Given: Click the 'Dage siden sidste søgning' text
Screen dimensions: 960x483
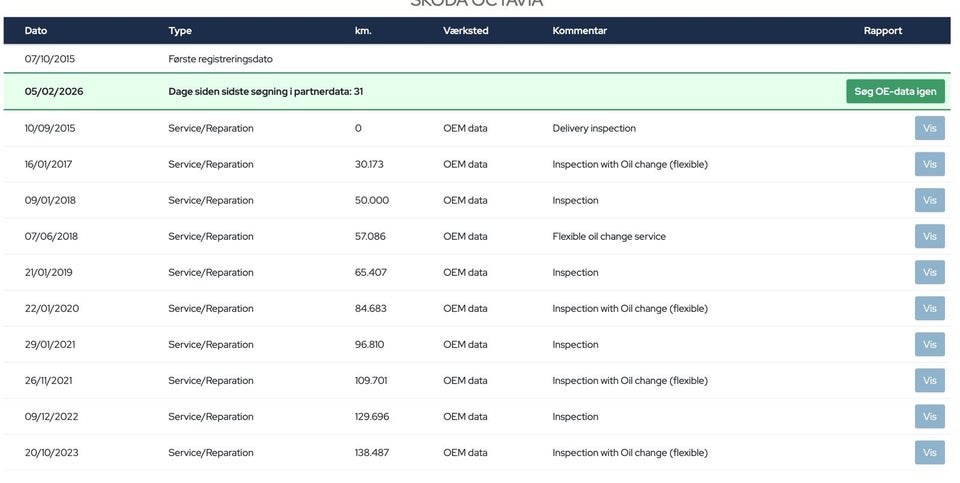Looking at the screenshot, I should coord(265,92).
